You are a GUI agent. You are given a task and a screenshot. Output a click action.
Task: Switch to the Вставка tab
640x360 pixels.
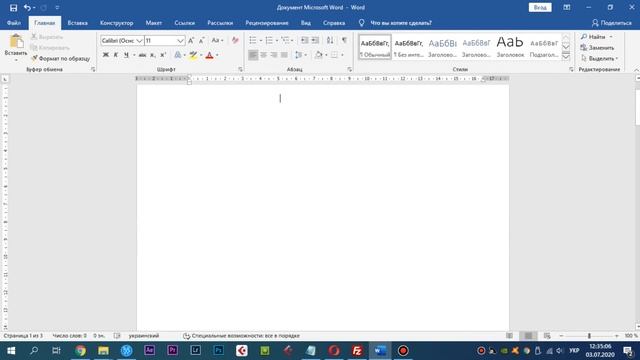tap(78, 23)
